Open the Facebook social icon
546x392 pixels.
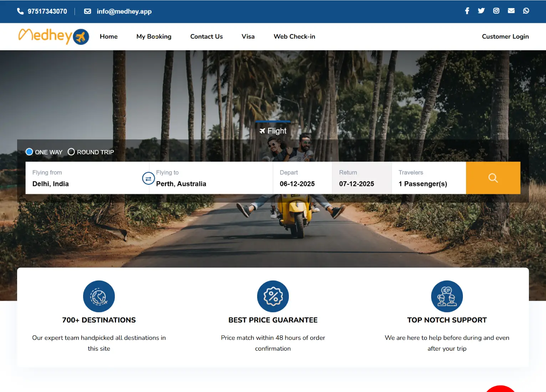[x=467, y=11]
